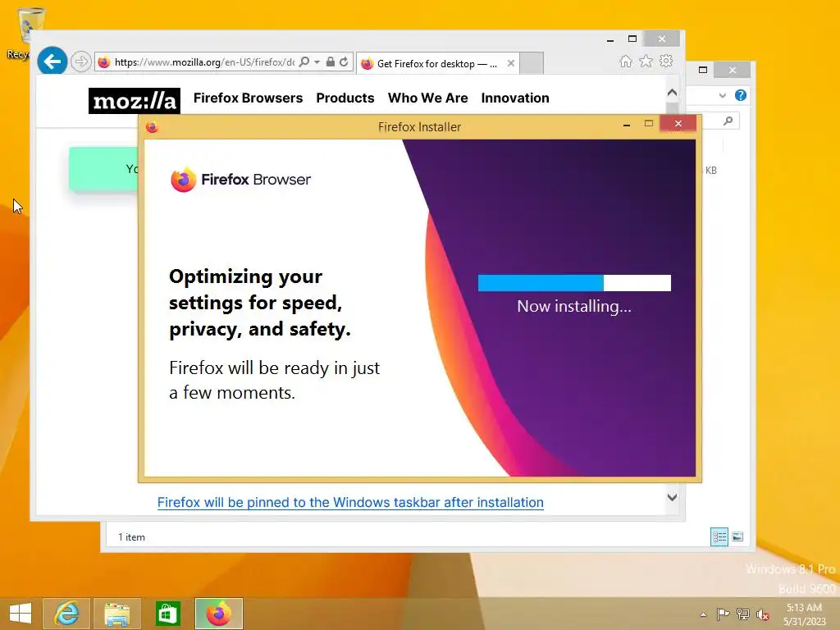Open the taskbar clock and date
Screen dimensions: 840x630
[804, 614]
